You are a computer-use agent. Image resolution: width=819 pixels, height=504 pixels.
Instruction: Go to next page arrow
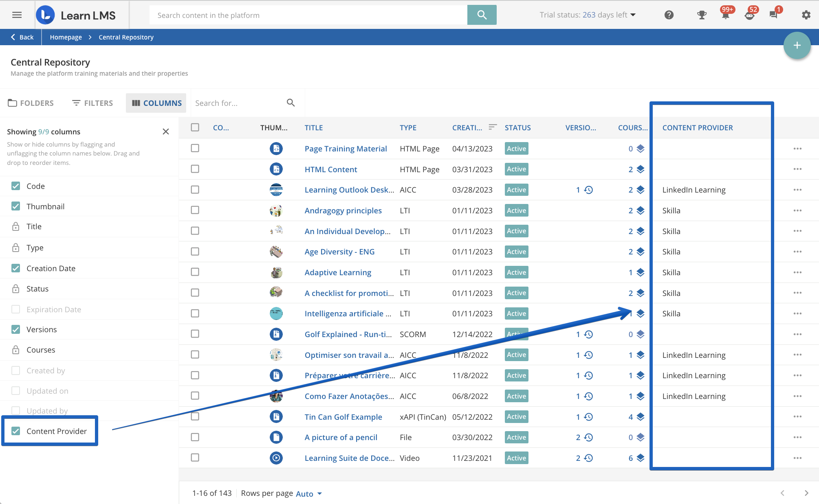pyautogui.click(x=806, y=493)
